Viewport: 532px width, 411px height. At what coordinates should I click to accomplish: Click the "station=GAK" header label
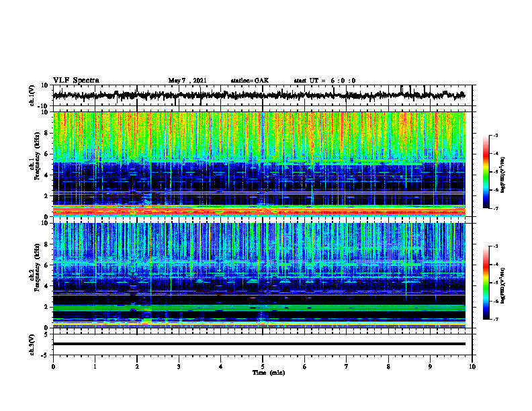[x=250, y=81]
